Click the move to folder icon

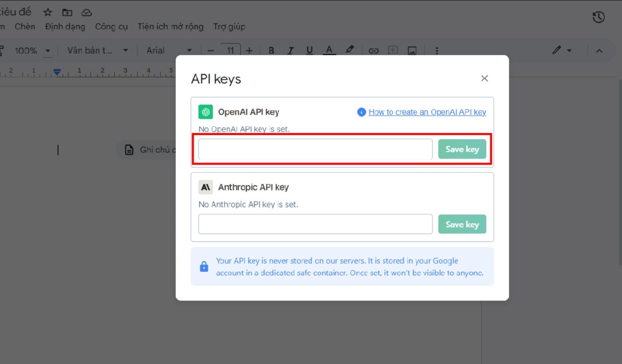[x=67, y=12]
